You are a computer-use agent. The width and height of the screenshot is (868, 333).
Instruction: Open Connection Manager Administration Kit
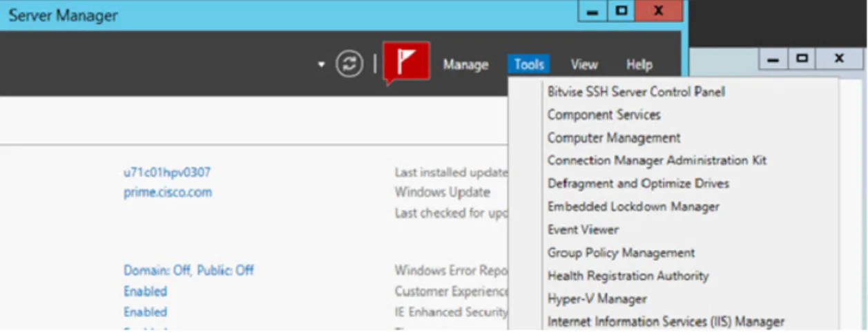click(657, 160)
